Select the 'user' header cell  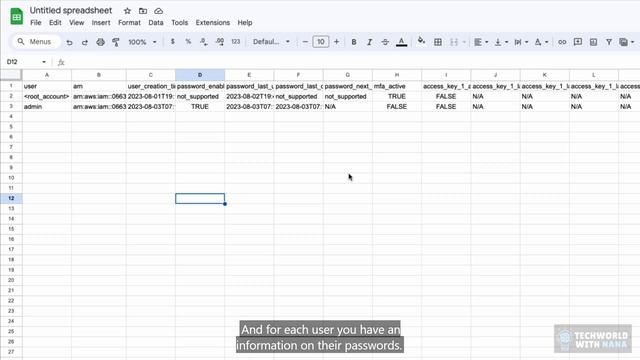(x=47, y=86)
